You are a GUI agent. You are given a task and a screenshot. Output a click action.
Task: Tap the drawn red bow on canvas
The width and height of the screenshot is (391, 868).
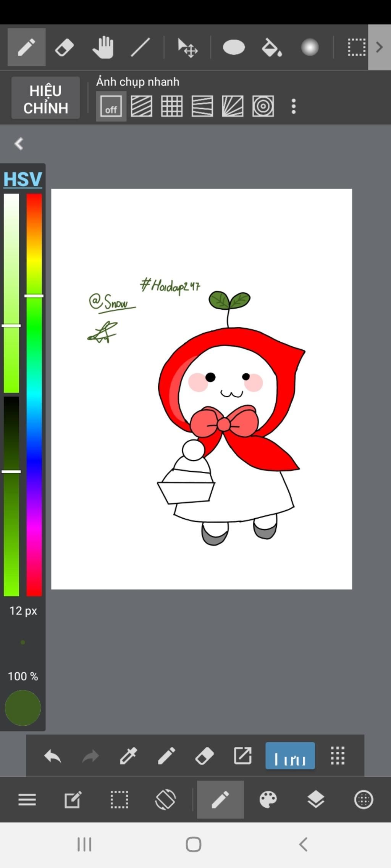(224, 422)
